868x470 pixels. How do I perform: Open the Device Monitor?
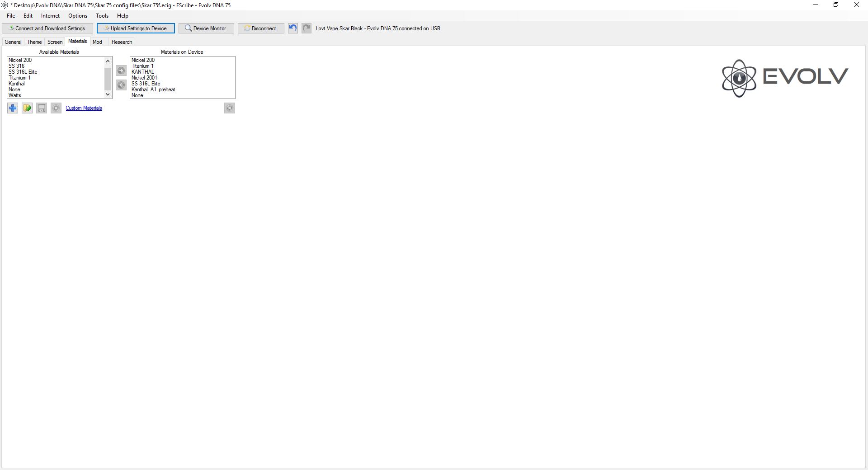point(206,28)
